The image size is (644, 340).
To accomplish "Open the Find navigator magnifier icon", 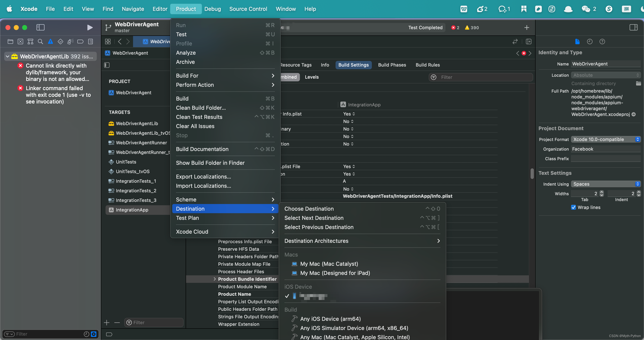I will 40,42.
